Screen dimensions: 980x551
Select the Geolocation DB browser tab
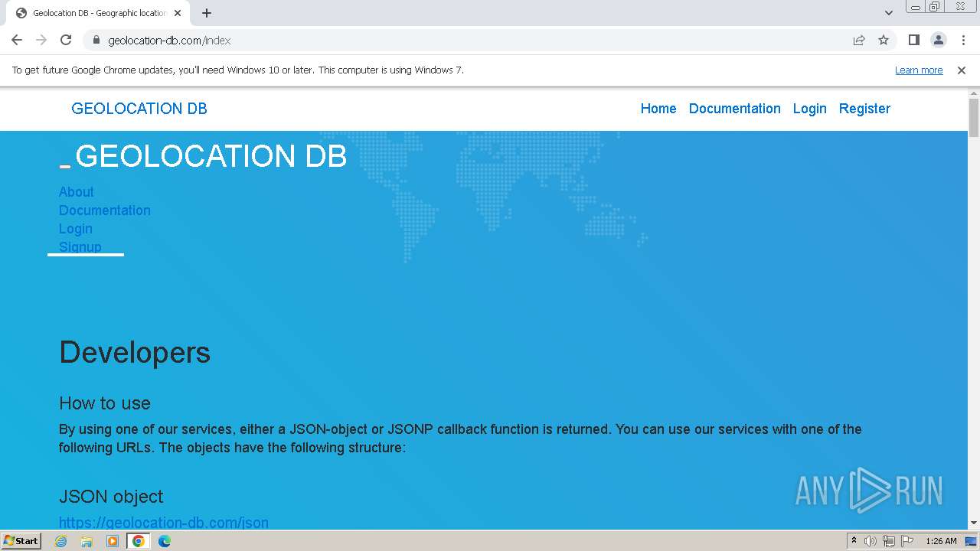coord(98,13)
